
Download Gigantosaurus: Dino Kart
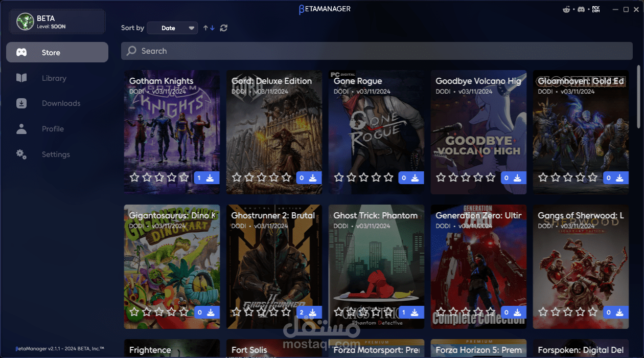[x=207, y=312]
